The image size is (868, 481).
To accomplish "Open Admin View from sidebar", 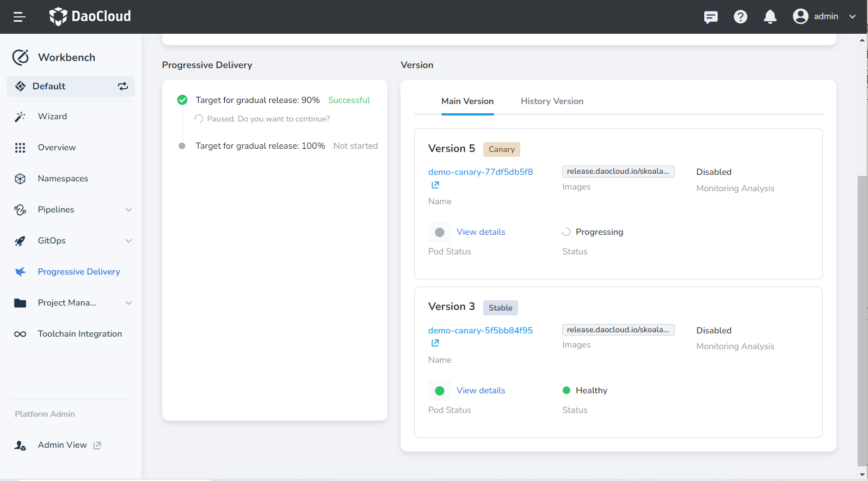I will [x=63, y=445].
